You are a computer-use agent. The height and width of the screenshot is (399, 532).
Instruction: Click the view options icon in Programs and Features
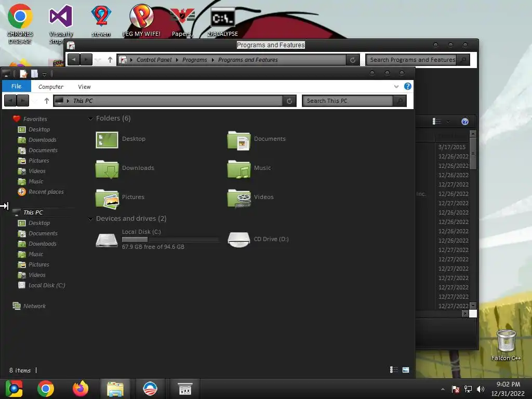pyautogui.click(x=436, y=122)
